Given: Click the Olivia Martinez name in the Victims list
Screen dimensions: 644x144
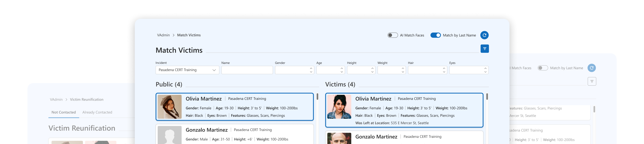Looking at the screenshot, I should (373, 99).
